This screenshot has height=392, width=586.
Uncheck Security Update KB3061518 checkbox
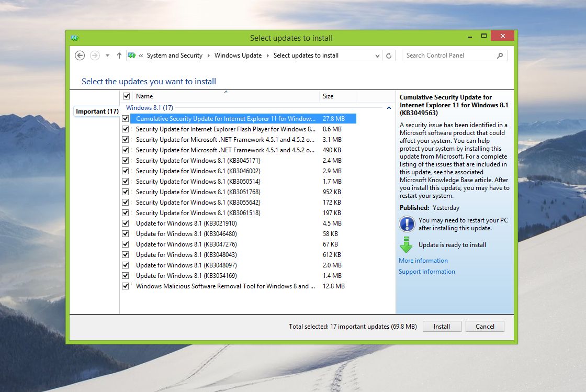coord(126,212)
